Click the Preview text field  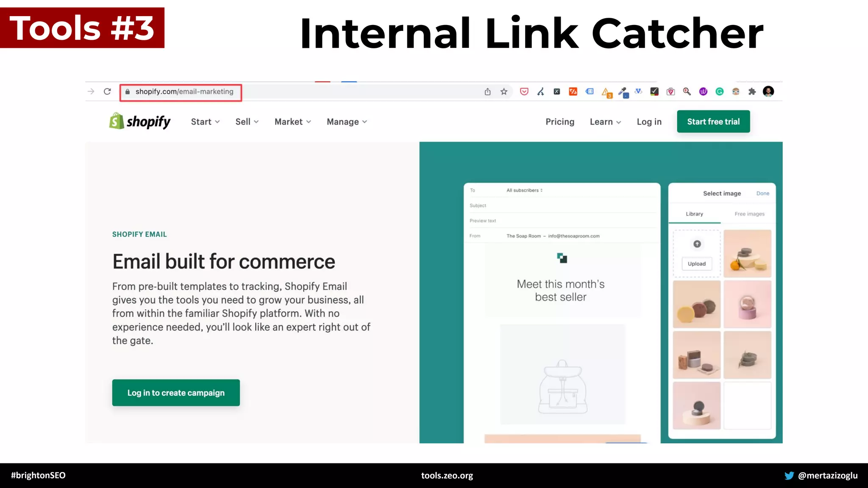(562, 221)
